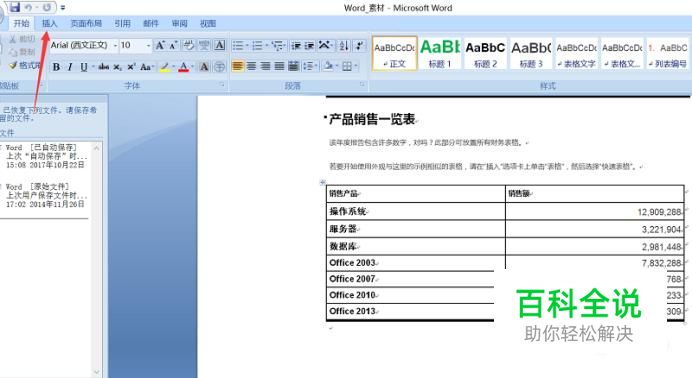692x378 pixels.
Task: Click the Character Border icon
Action: point(219,45)
